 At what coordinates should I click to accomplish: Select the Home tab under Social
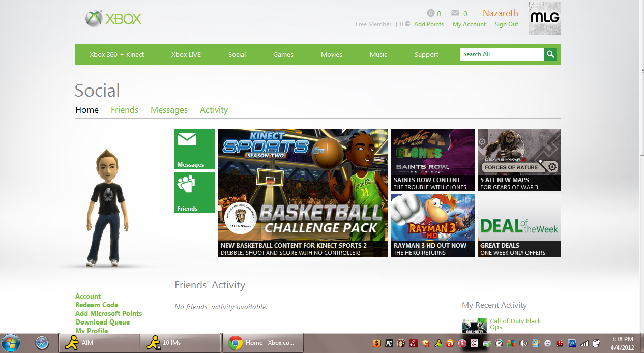coord(87,110)
